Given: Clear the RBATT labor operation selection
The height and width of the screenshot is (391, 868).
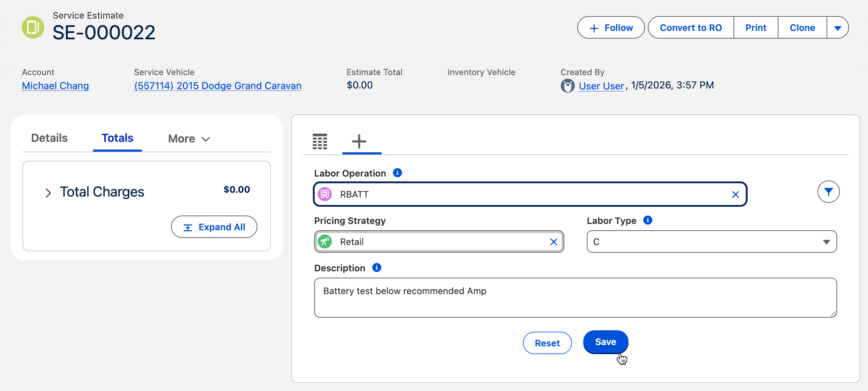Looking at the screenshot, I should pyautogui.click(x=736, y=194).
